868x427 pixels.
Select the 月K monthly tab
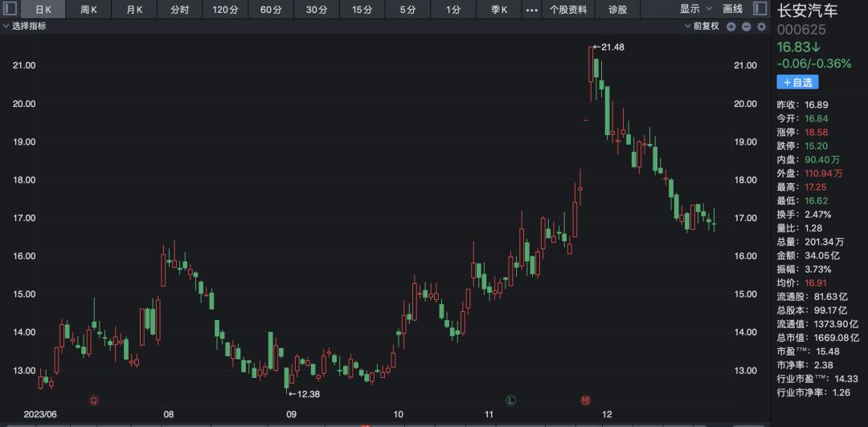[134, 10]
